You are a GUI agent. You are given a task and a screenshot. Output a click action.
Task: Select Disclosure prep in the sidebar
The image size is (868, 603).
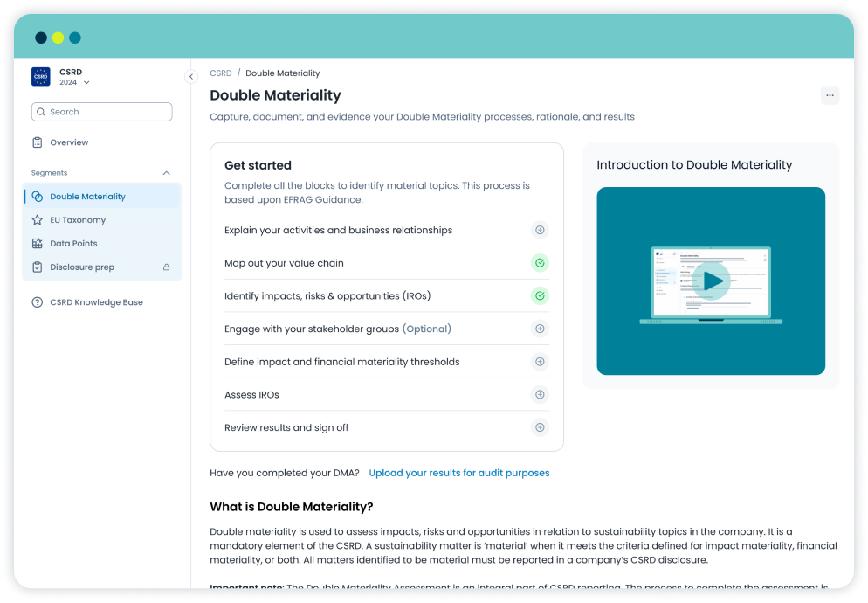(x=102, y=267)
